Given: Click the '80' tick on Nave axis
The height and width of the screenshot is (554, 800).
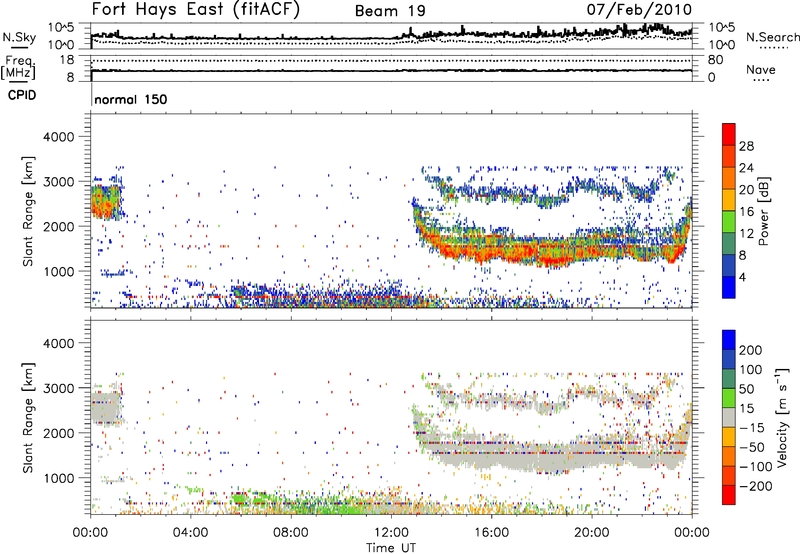Looking at the screenshot, I should (715, 60).
